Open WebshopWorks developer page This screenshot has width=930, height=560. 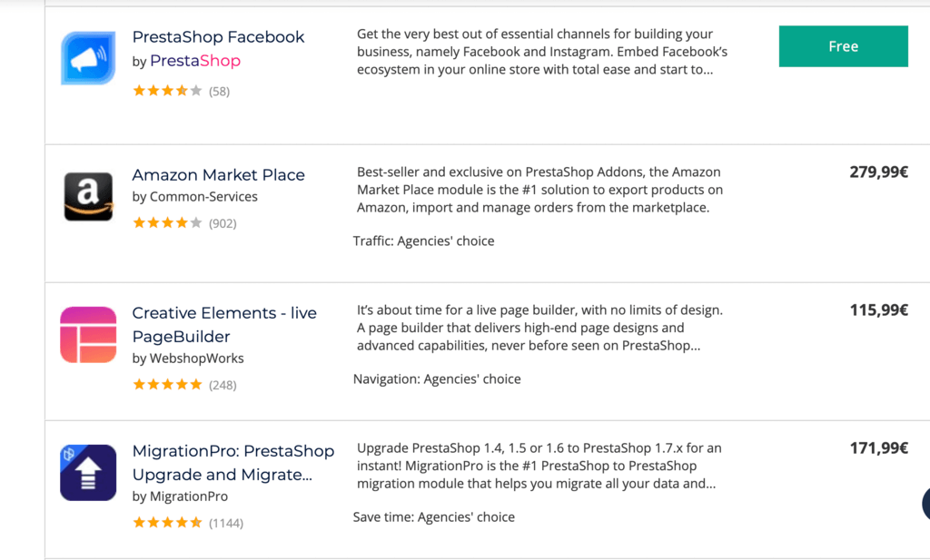188,358
